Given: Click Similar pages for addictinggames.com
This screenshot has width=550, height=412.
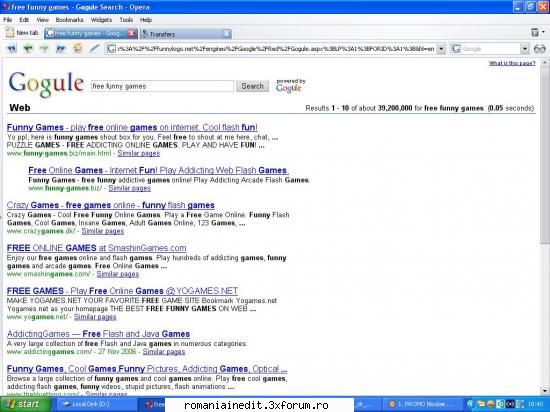Looking at the screenshot, I should (164, 352).
